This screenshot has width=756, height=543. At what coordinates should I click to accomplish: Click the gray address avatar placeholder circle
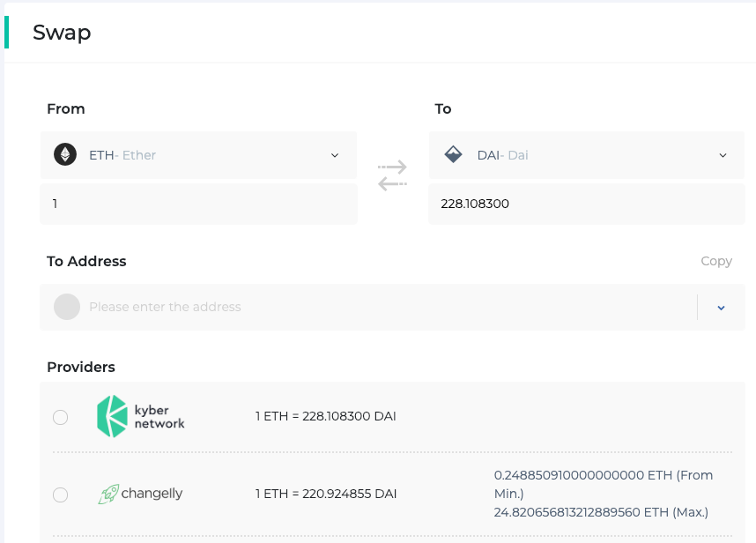(x=67, y=307)
